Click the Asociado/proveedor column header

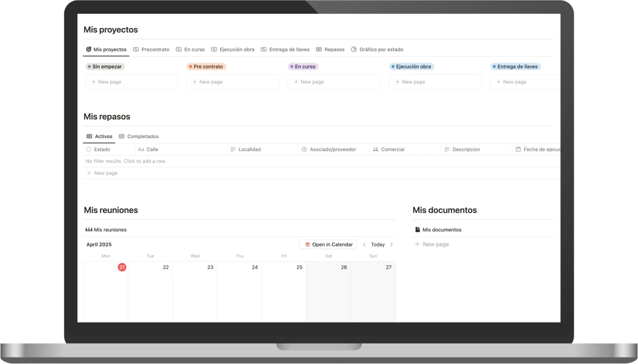pos(334,149)
